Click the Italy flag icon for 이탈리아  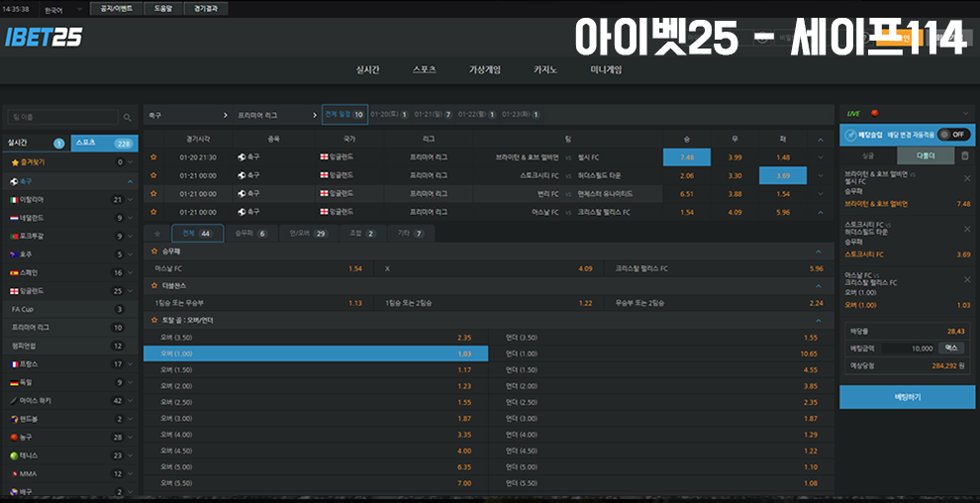coord(14,200)
